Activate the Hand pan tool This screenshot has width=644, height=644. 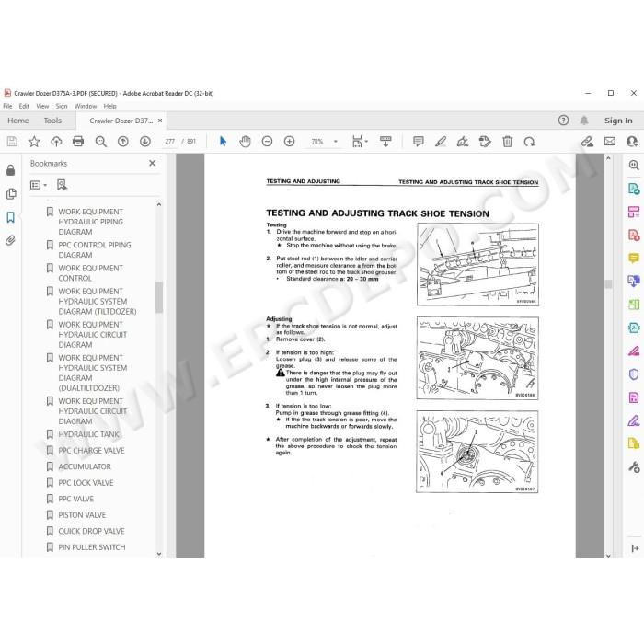[x=246, y=142]
